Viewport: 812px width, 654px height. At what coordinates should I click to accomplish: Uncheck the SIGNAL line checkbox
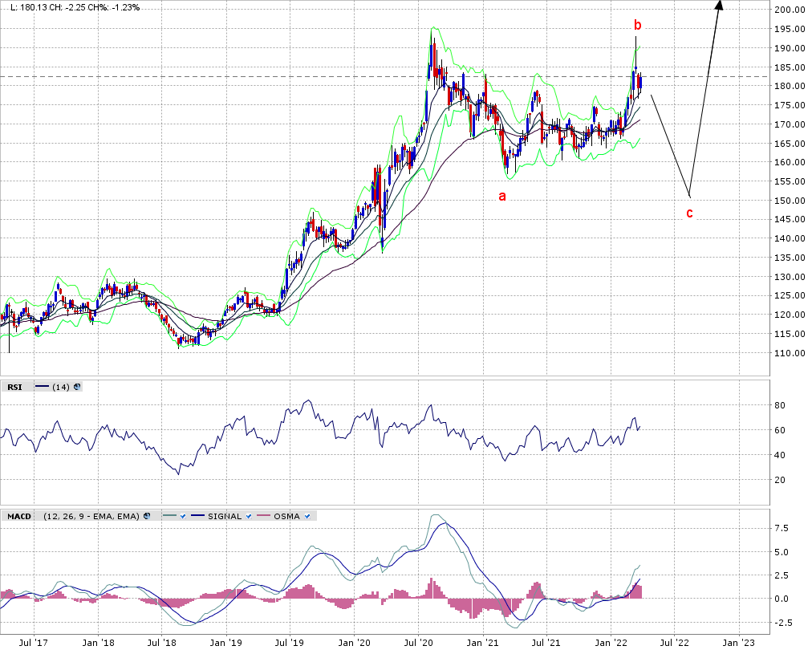[249, 516]
